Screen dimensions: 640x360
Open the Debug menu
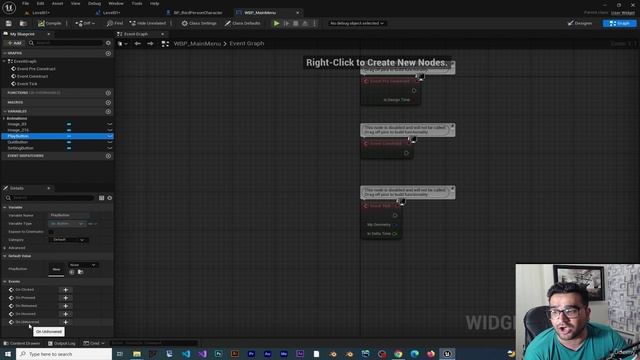(94, 3)
